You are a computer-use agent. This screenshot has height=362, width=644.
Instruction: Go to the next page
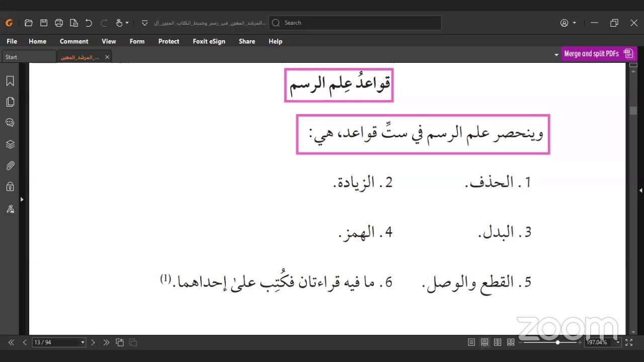pyautogui.click(x=93, y=342)
